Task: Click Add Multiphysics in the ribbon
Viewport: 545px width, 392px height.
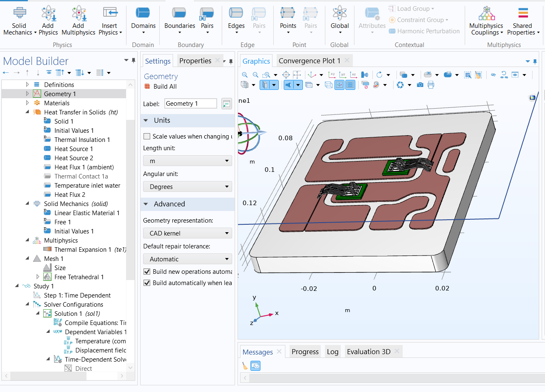Action: (x=78, y=20)
